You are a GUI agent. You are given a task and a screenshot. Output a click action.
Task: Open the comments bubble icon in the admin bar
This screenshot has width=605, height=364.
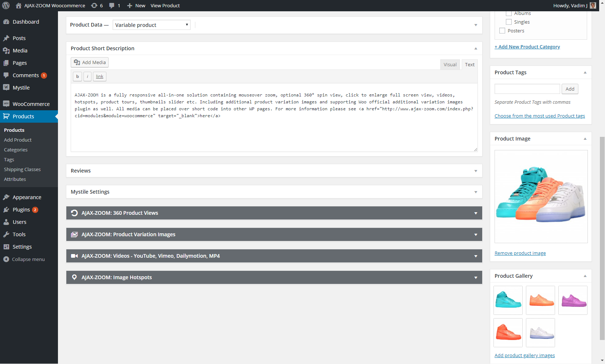point(112,5)
